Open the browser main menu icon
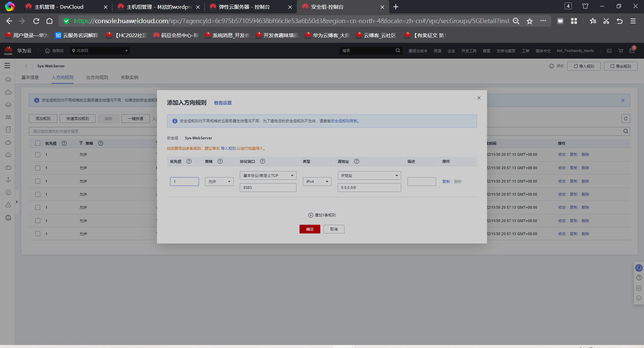Image resolution: width=644 pixels, height=348 pixels. (x=633, y=21)
